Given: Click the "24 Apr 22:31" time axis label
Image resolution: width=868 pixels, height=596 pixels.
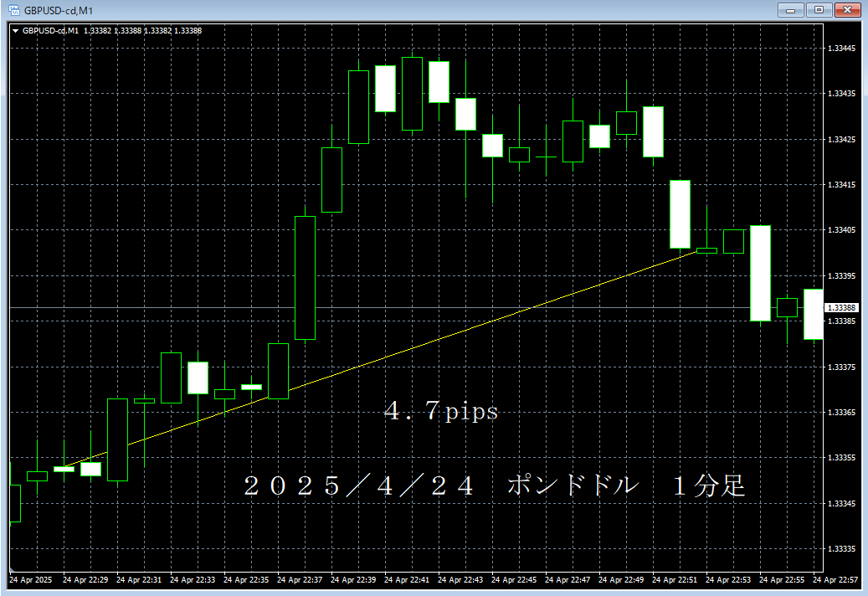Looking at the screenshot, I should (x=139, y=579).
